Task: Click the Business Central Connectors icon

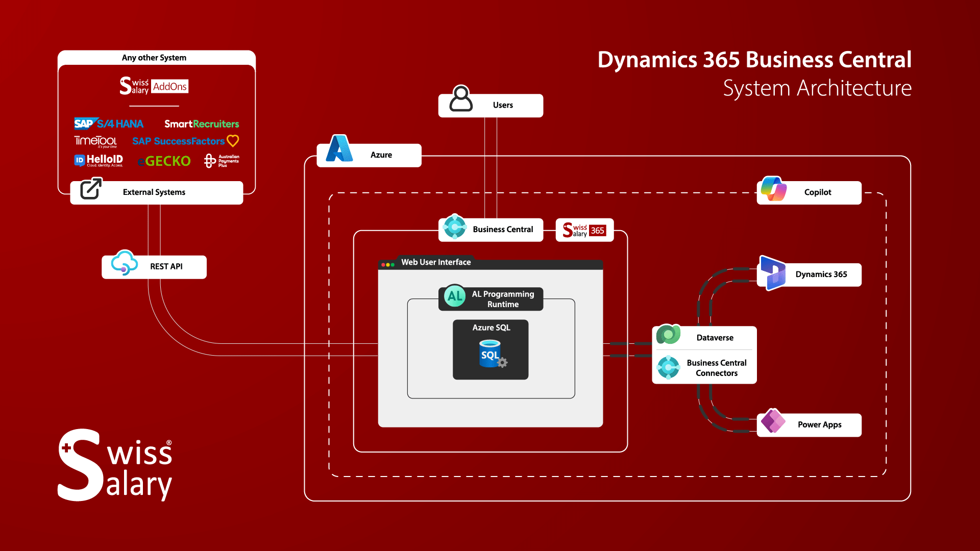Action: click(668, 367)
